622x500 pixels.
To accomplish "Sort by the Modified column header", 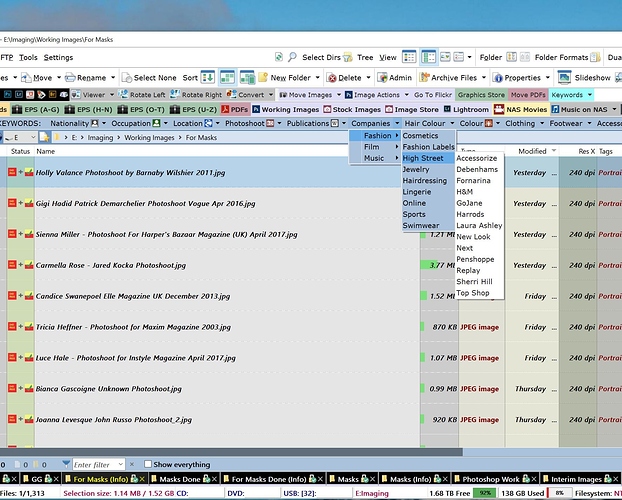I will pos(532,151).
